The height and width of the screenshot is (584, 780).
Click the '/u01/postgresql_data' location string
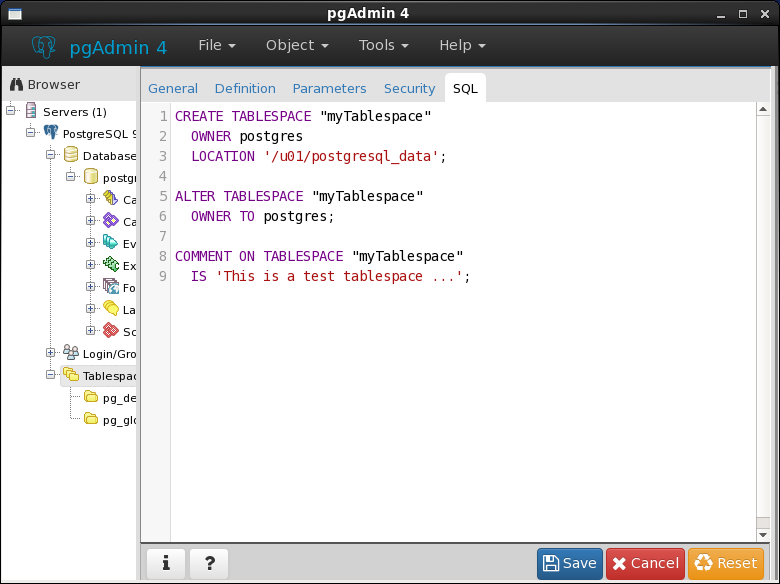351,156
